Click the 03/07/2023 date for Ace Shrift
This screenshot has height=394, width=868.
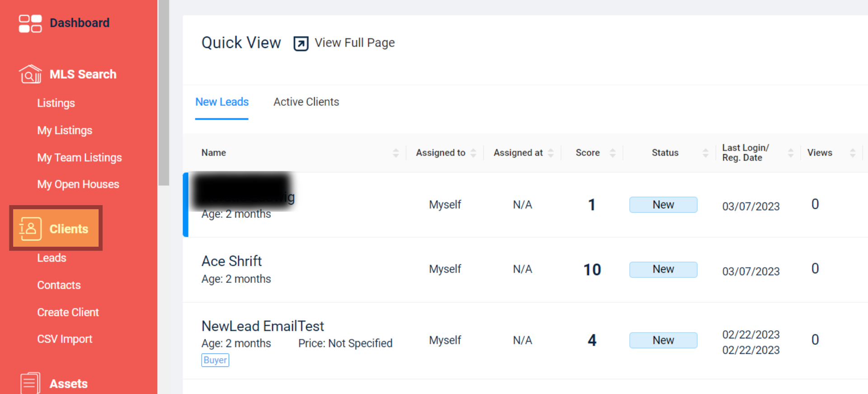(751, 272)
